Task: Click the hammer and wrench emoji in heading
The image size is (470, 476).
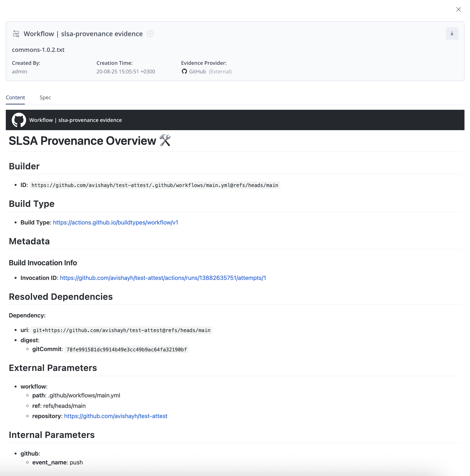Action: tap(165, 141)
